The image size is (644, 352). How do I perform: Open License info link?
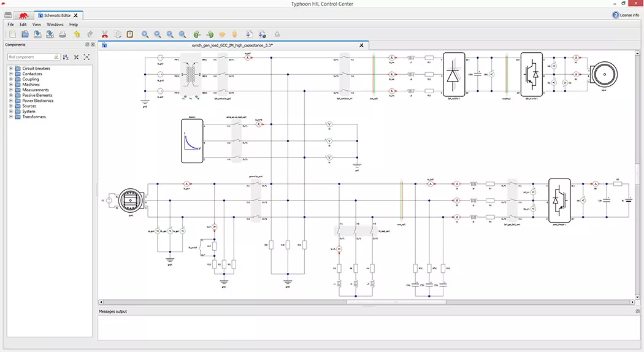click(626, 15)
